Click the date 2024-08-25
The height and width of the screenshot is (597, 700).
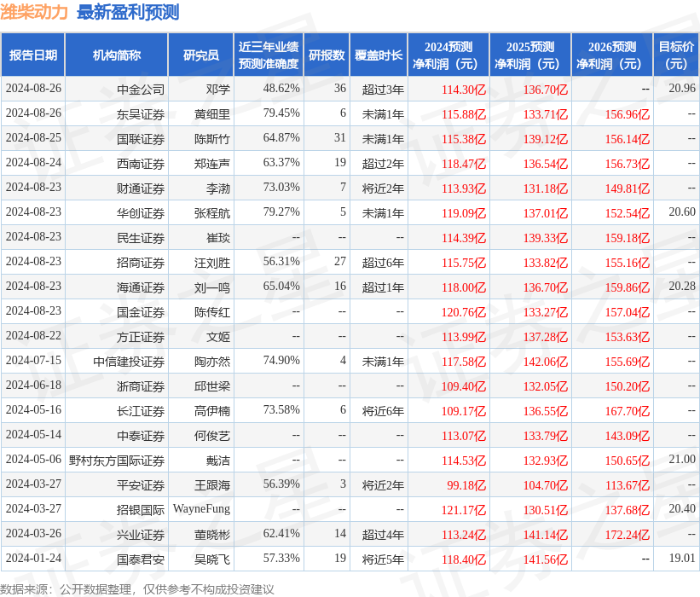[33, 137]
